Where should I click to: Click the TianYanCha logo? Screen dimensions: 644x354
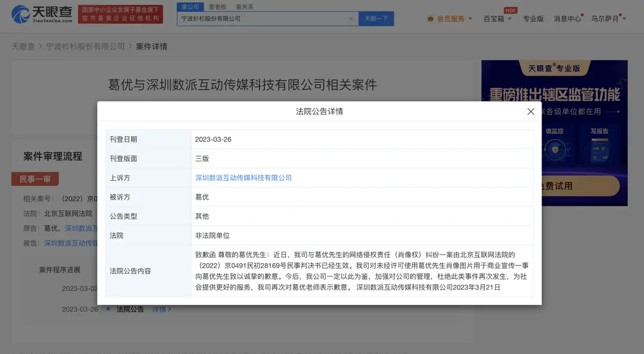coord(42,14)
